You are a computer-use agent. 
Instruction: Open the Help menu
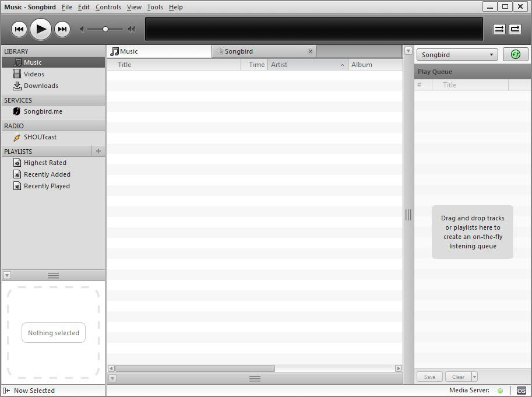[176, 7]
